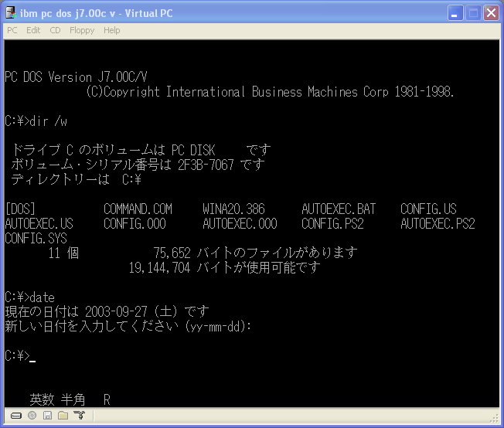504x428 pixels.
Task: Open the PC menu
Action: [x=12, y=30]
